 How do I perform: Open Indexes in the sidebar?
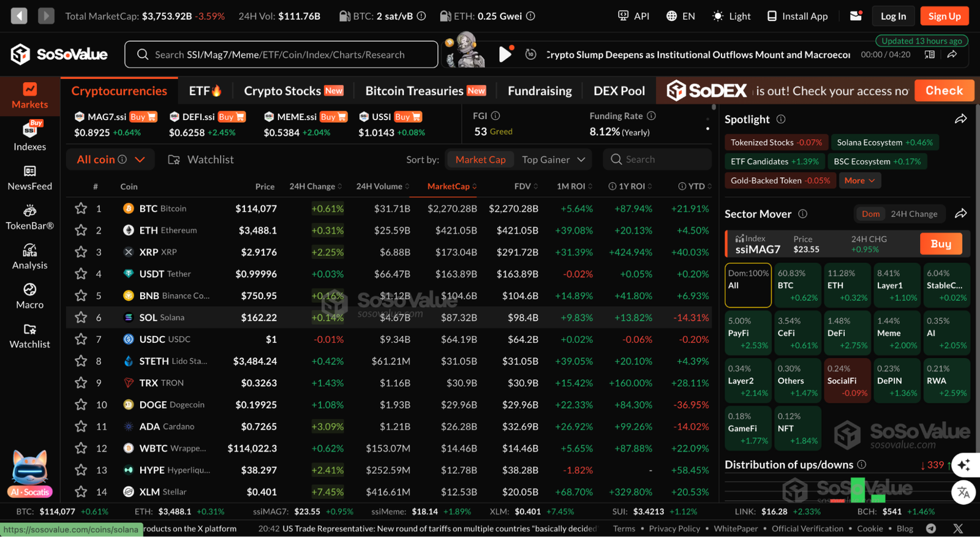click(x=29, y=136)
